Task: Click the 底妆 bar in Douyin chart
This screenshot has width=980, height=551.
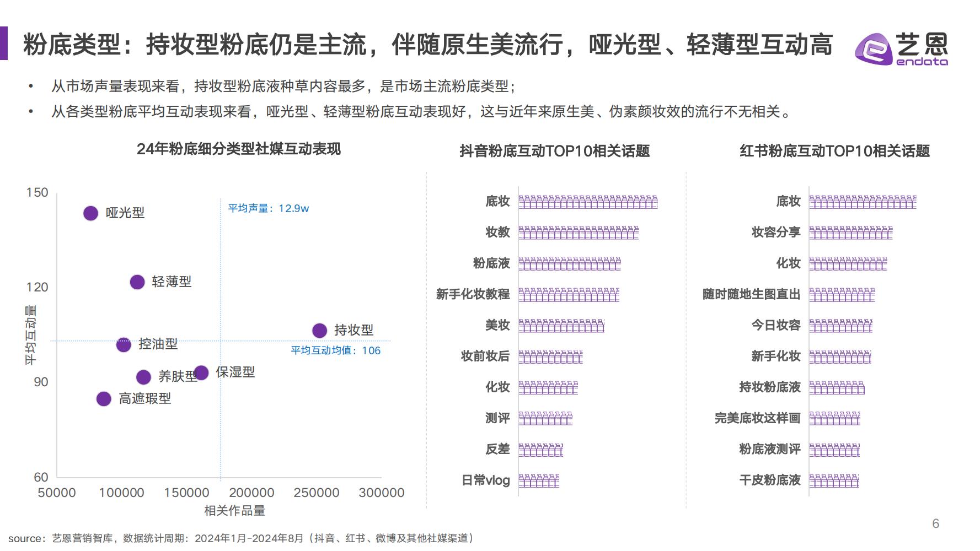Action: pos(588,202)
